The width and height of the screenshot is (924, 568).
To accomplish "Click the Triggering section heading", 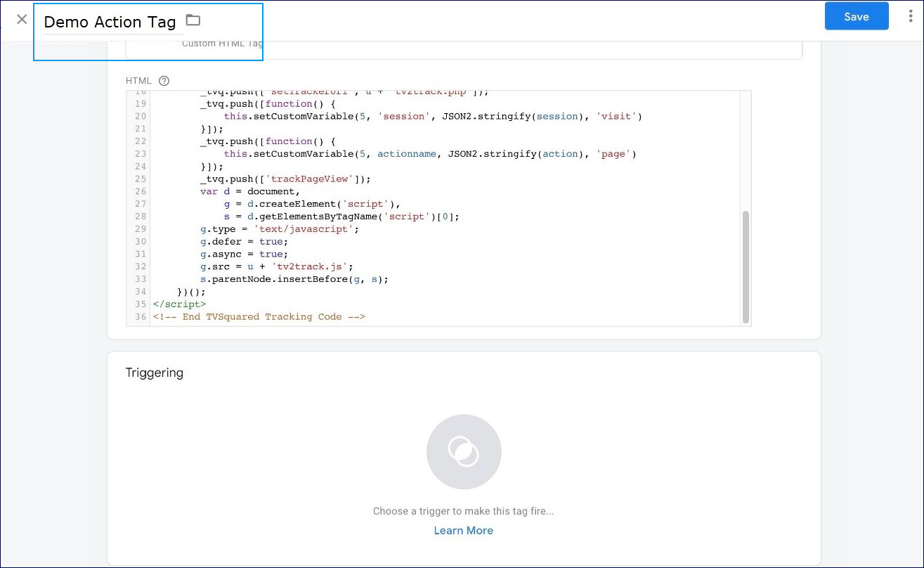I will click(x=155, y=373).
